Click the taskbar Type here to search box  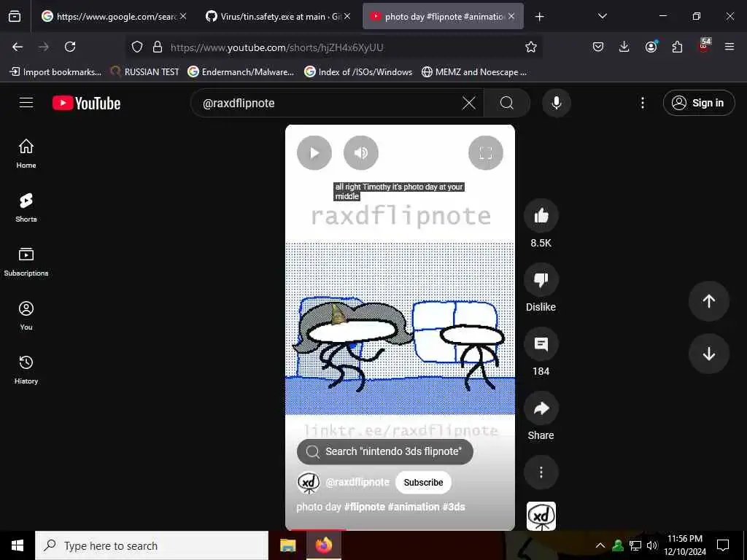152,545
